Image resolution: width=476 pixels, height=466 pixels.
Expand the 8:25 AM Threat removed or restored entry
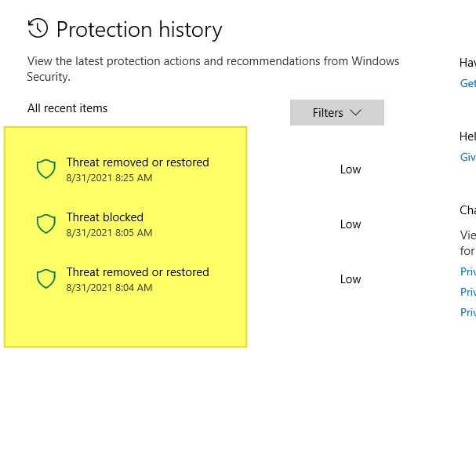coord(137,163)
